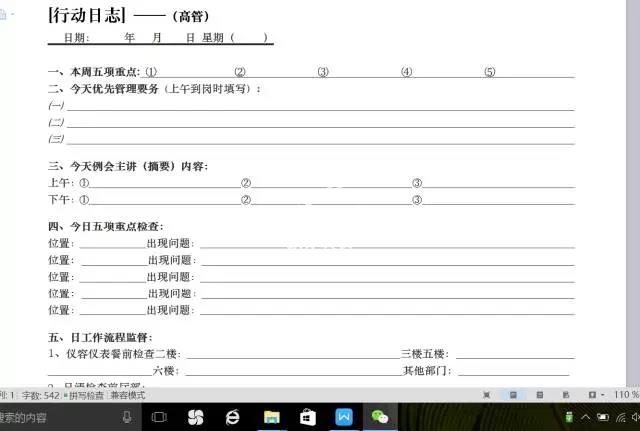Click the pinwheel fan app icon
The width and height of the screenshot is (640, 431).
[195, 417]
